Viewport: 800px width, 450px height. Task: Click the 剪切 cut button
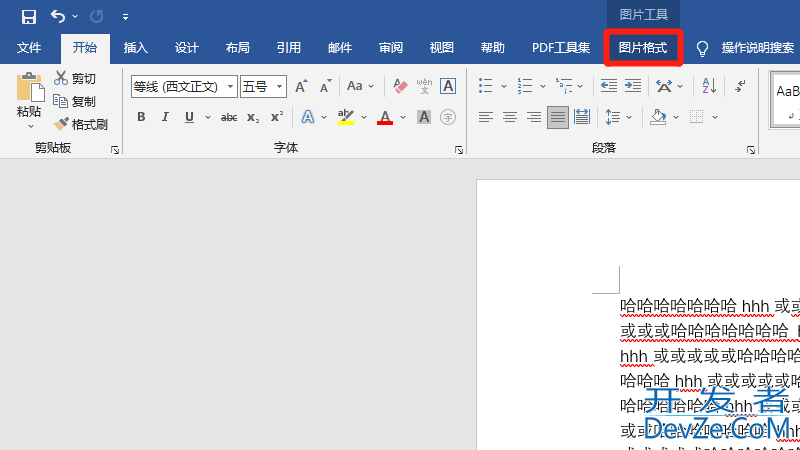75,79
